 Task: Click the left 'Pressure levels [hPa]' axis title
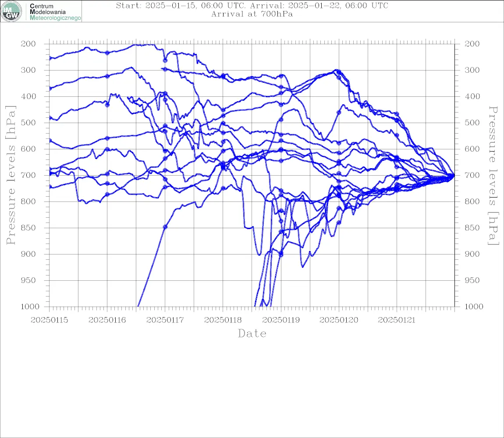(11, 175)
